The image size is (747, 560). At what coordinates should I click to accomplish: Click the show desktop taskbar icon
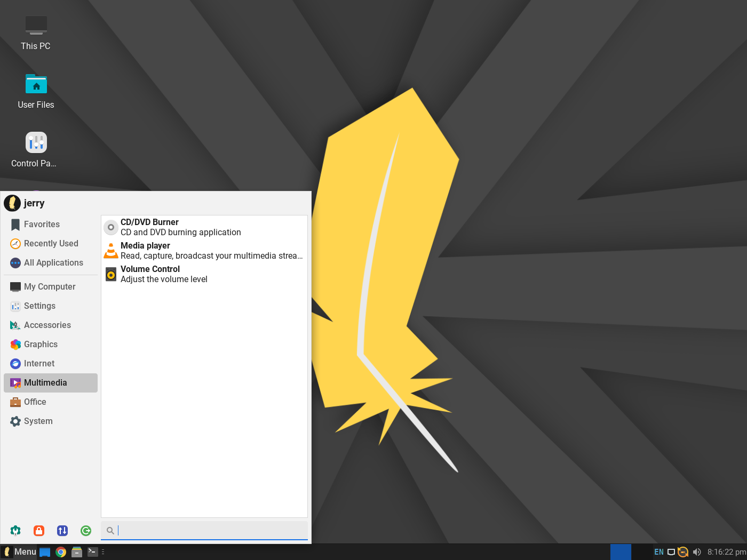coord(45,552)
